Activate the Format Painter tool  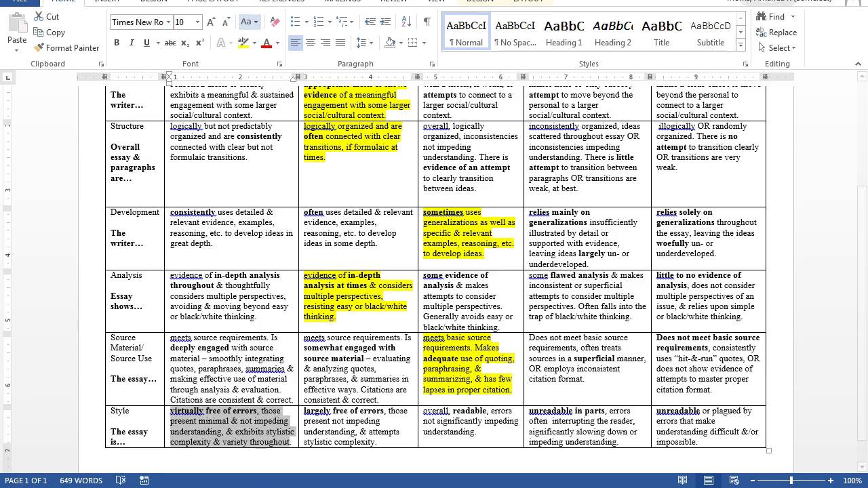coord(66,47)
